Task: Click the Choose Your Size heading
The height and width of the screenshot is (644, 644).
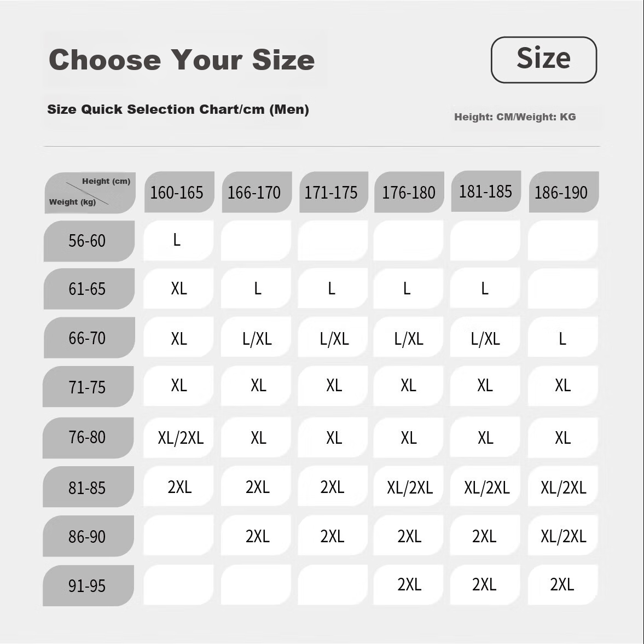Action: 182,60
